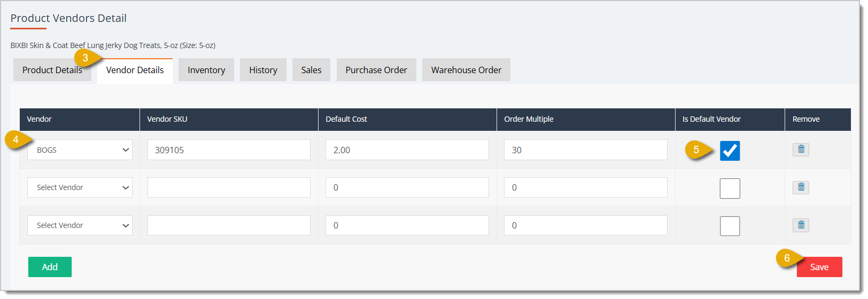Go to the History tab
This screenshot has width=868, height=299.
263,70
